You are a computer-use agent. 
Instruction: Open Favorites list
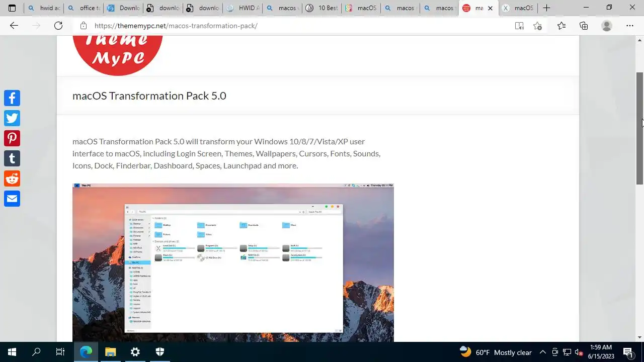(x=561, y=26)
